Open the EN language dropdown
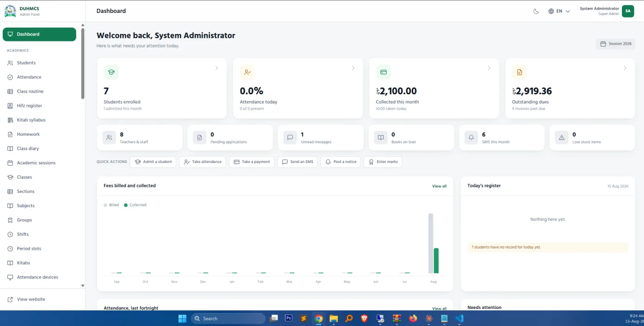The width and height of the screenshot is (644, 326). (559, 11)
